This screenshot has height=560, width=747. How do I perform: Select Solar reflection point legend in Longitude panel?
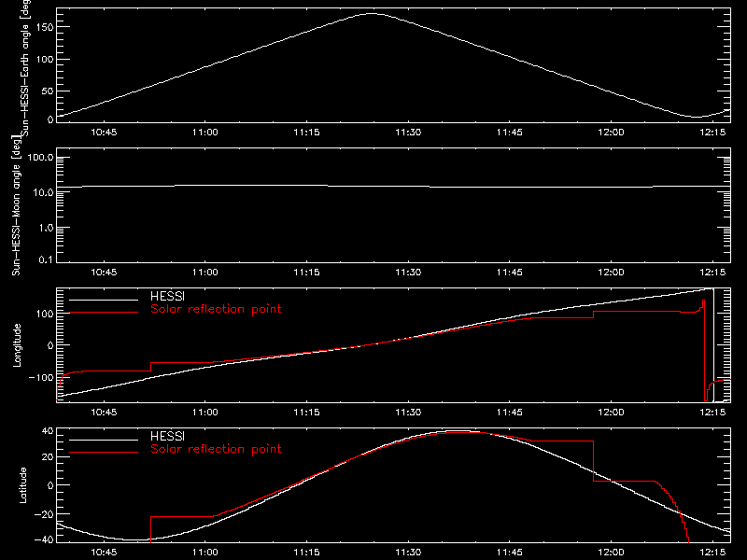point(216,309)
